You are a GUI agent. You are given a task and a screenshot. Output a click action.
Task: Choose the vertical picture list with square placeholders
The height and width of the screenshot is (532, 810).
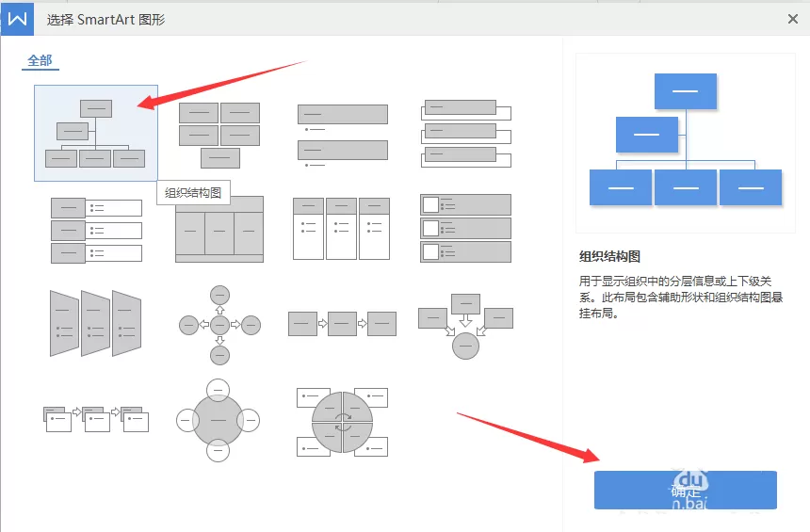tap(465, 228)
